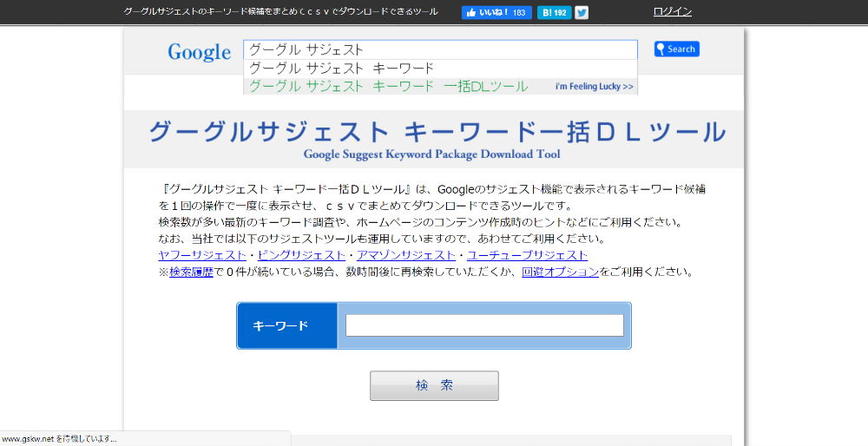Click I'm Feeling Lucky >> link
Image resolution: width=868 pixels, height=446 pixels.
click(x=594, y=86)
